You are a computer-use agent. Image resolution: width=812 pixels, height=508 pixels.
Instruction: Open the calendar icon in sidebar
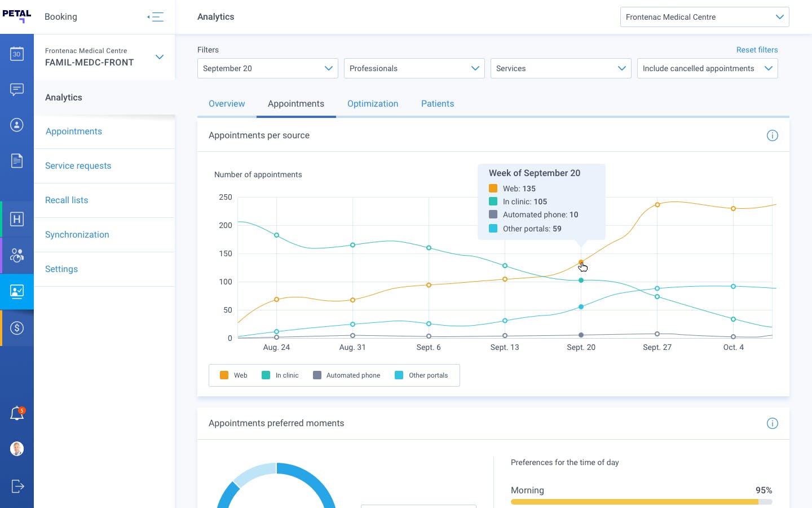pyautogui.click(x=17, y=54)
